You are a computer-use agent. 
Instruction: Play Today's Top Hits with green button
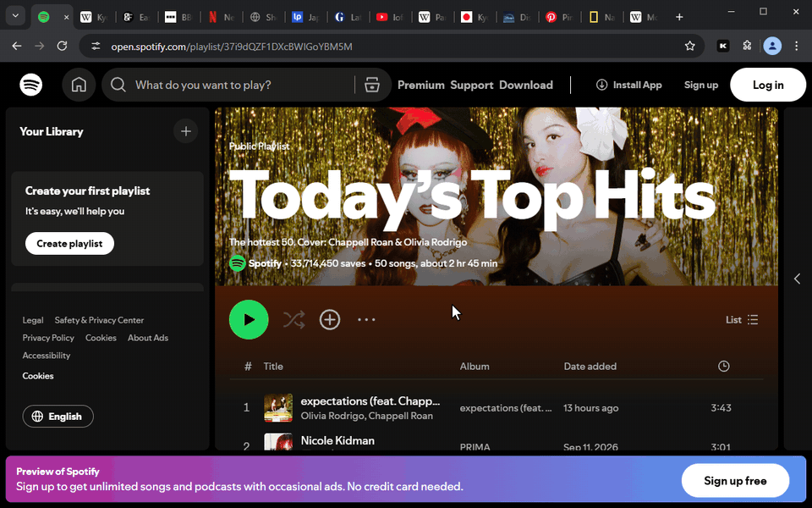coord(249,319)
